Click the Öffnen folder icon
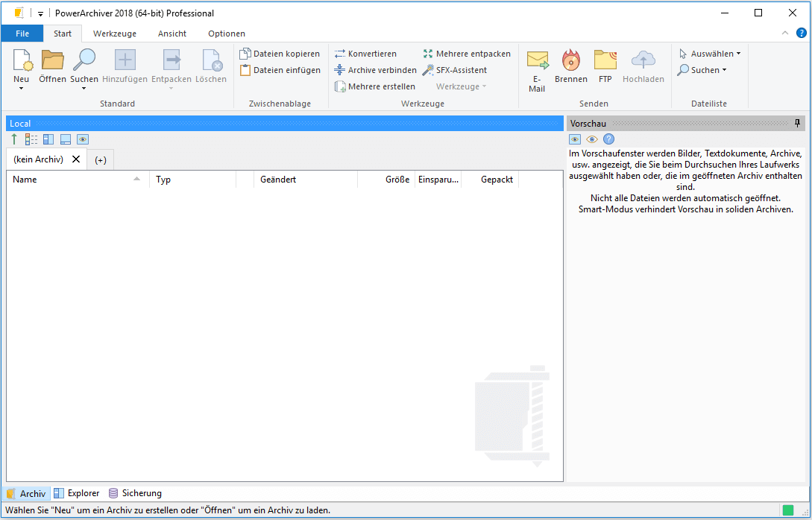 pos(52,60)
